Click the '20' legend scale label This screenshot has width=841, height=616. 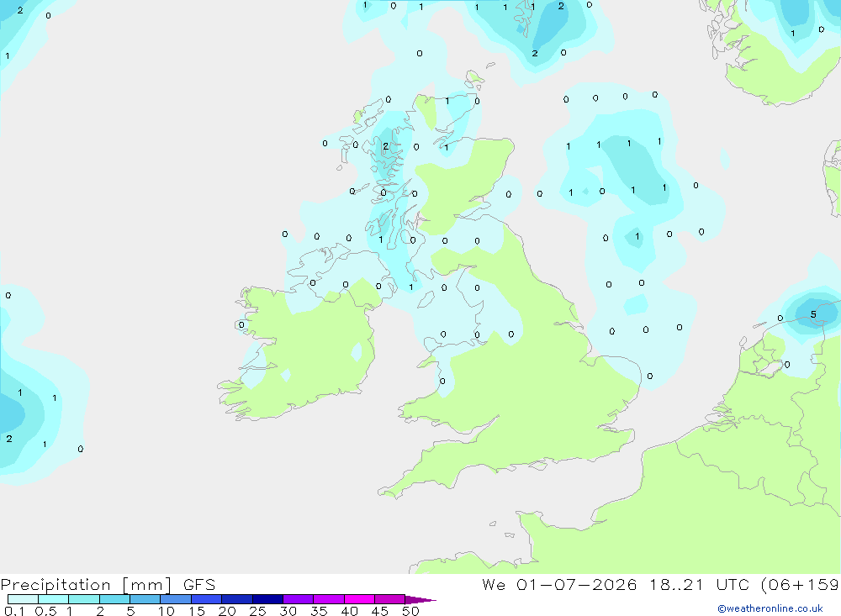tap(227, 611)
